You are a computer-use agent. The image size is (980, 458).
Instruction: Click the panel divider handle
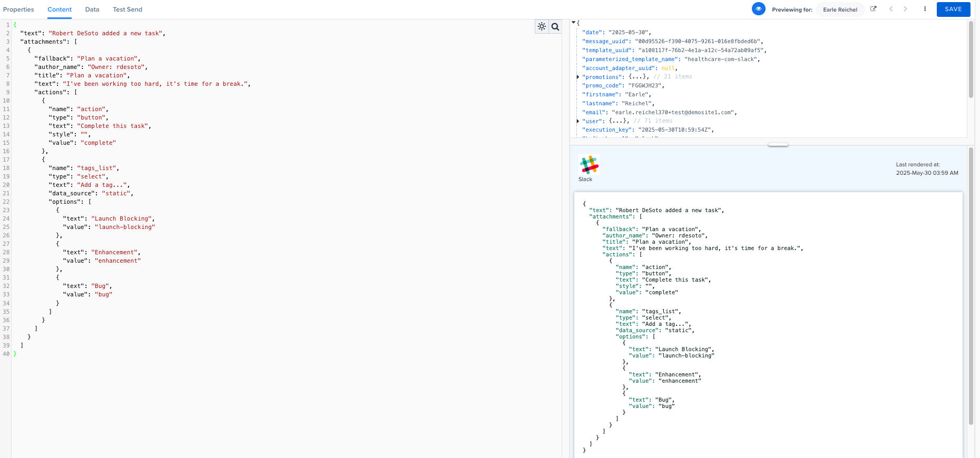778,144
